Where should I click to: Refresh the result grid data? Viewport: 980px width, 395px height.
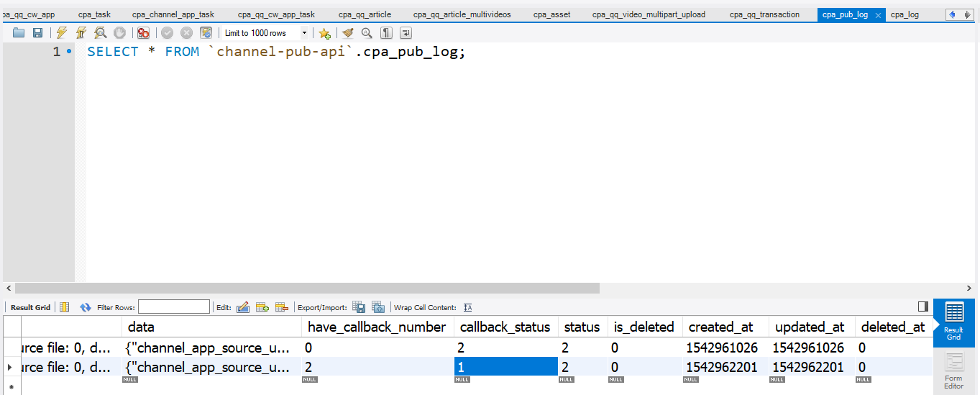[86, 307]
